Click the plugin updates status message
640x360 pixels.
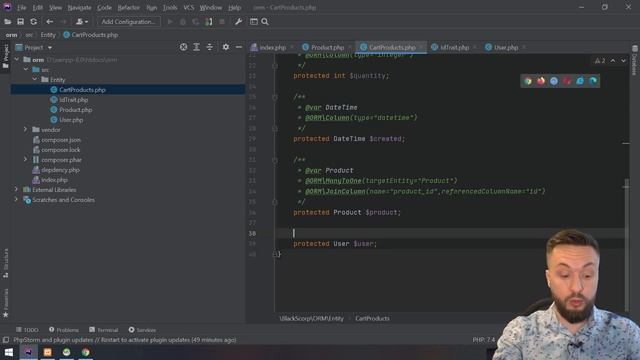click(124, 340)
